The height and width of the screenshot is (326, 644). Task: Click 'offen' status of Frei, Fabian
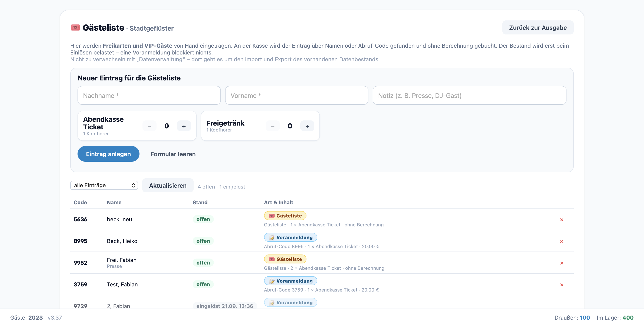[203, 263]
